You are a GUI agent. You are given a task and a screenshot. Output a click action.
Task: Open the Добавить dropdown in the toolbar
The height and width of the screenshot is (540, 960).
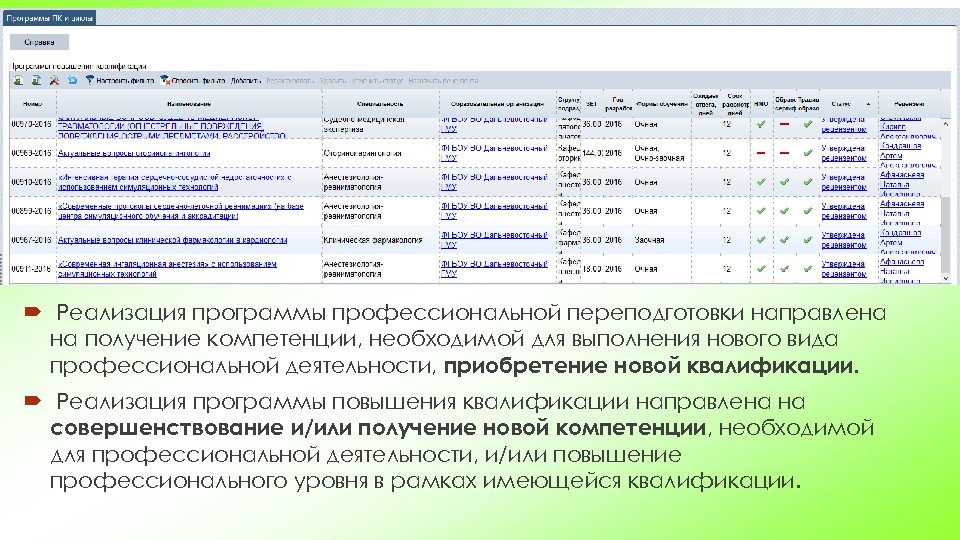tap(246, 81)
